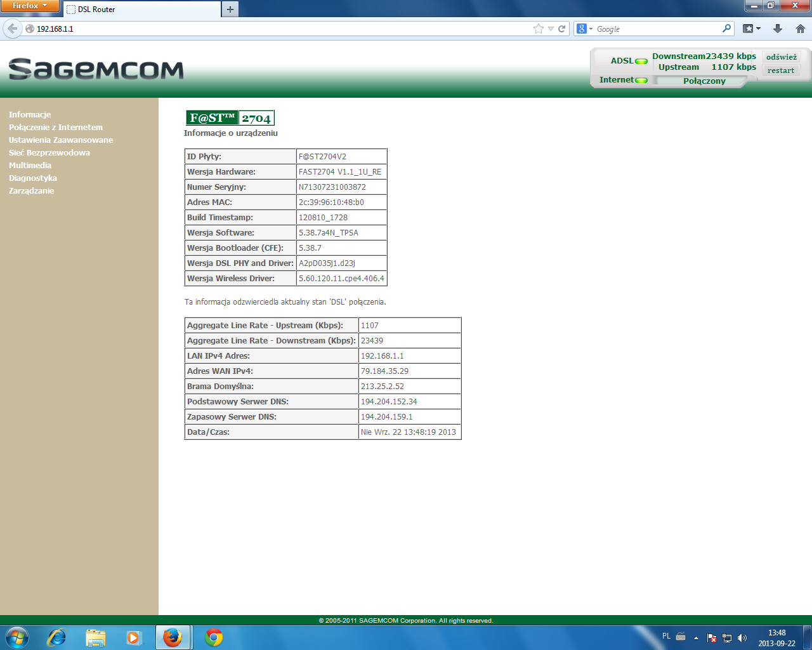Open the volume speaker tray icon
812x650 pixels.
tap(742, 638)
